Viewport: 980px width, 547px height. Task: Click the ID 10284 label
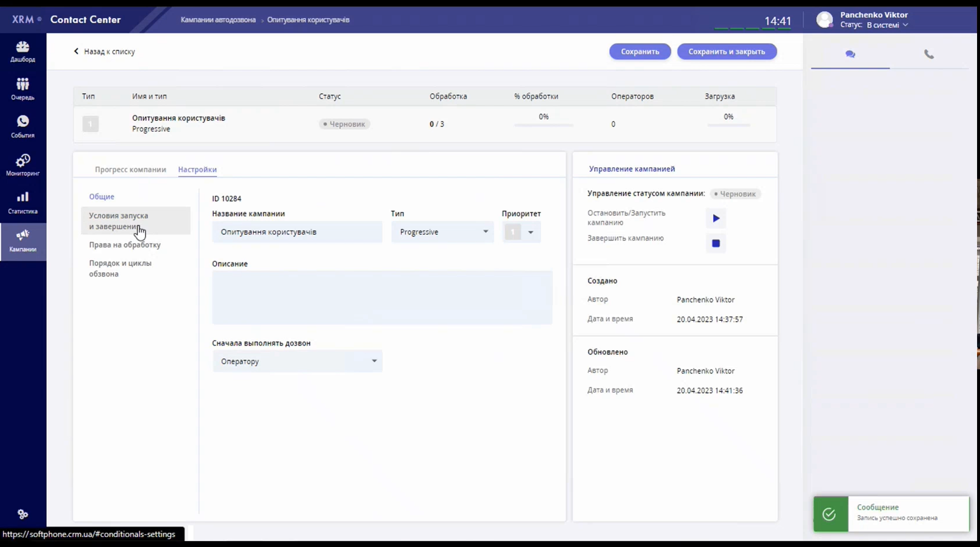tap(227, 199)
